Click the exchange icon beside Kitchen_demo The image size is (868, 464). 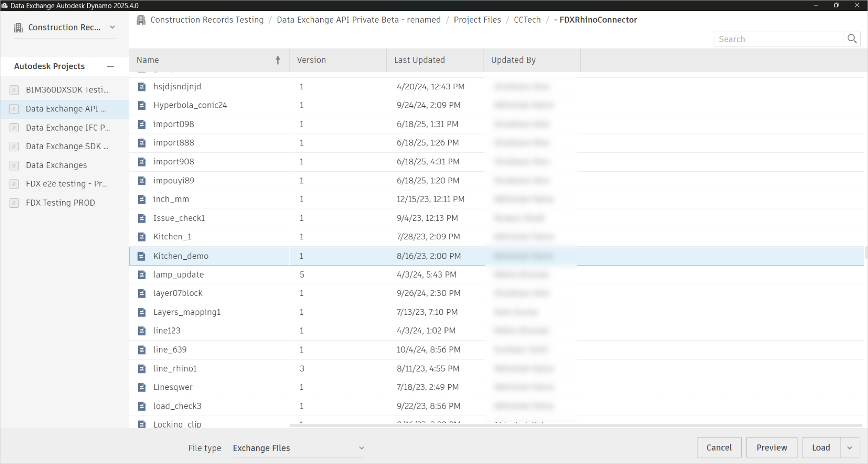click(141, 256)
